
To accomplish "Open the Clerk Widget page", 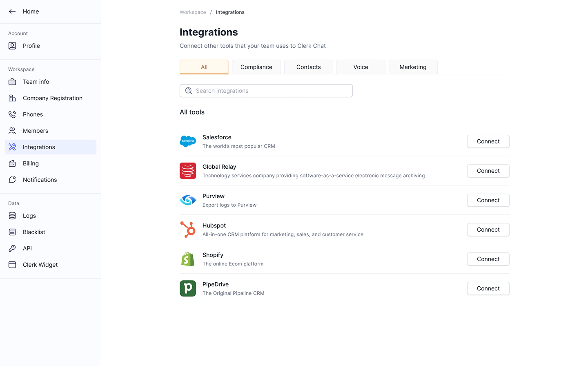I will coord(40,265).
